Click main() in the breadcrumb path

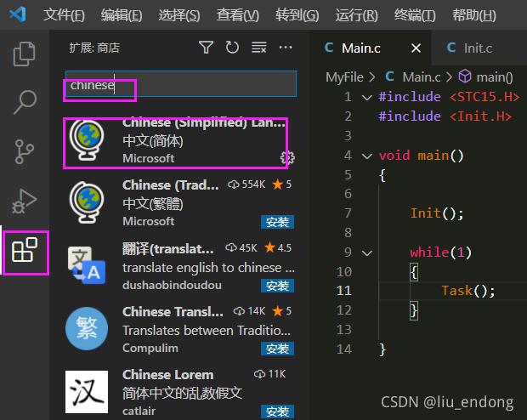click(x=495, y=77)
